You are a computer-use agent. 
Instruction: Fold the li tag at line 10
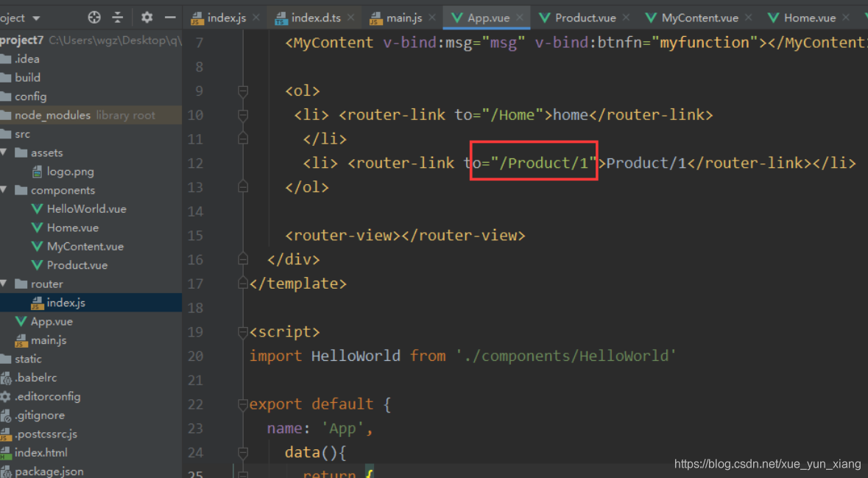242,115
